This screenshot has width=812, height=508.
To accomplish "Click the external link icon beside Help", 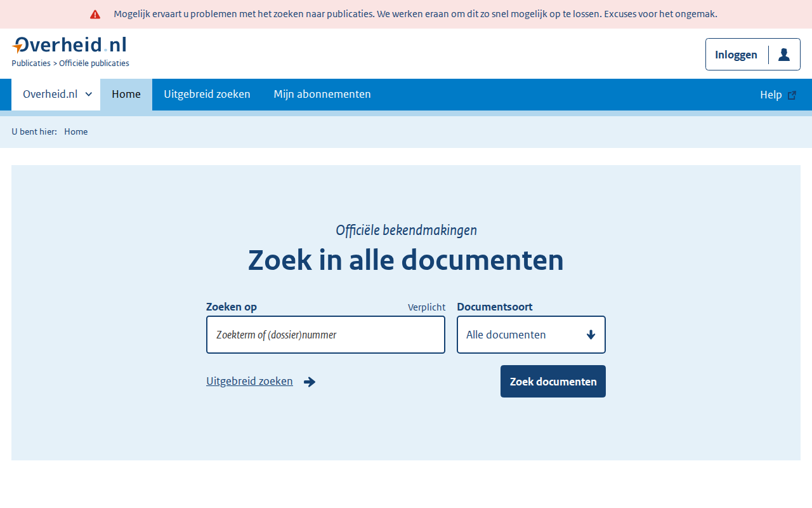I will [x=792, y=95].
